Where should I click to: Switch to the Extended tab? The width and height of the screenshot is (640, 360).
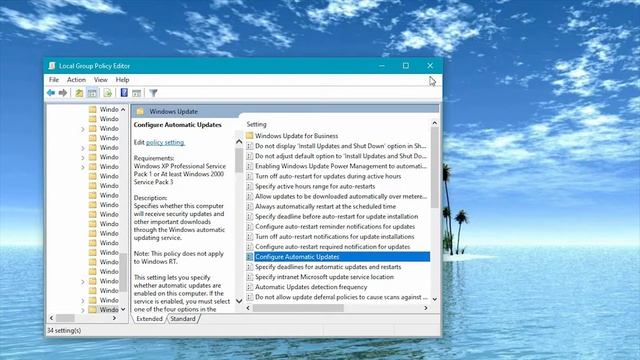[149, 319]
